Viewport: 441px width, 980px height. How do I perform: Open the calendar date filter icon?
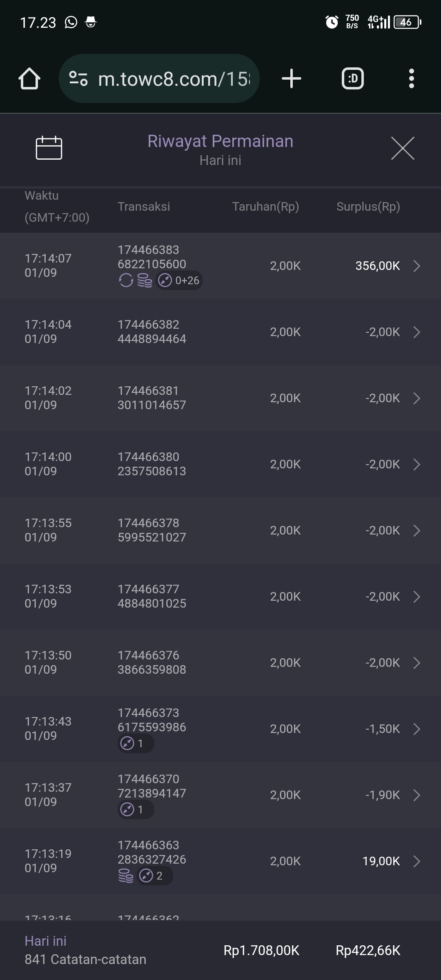(x=49, y=148)
